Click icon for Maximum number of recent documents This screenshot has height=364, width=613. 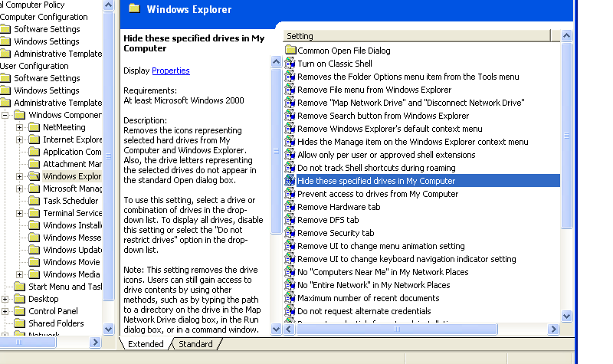(290, 298)
